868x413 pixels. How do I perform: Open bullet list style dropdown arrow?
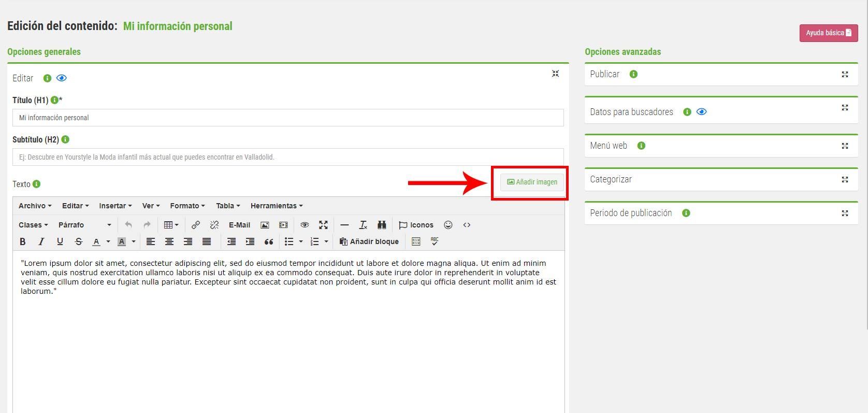click(x=301, y=241)
